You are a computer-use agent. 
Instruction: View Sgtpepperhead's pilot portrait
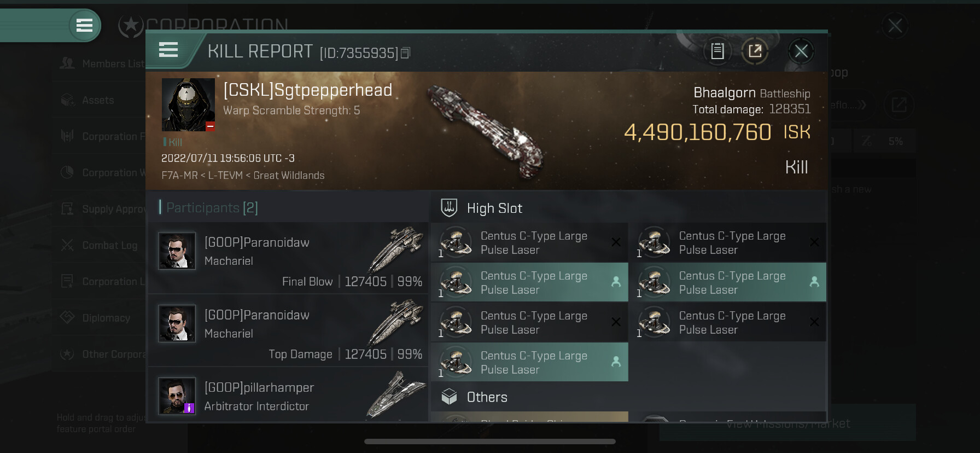tap(188, 104)
